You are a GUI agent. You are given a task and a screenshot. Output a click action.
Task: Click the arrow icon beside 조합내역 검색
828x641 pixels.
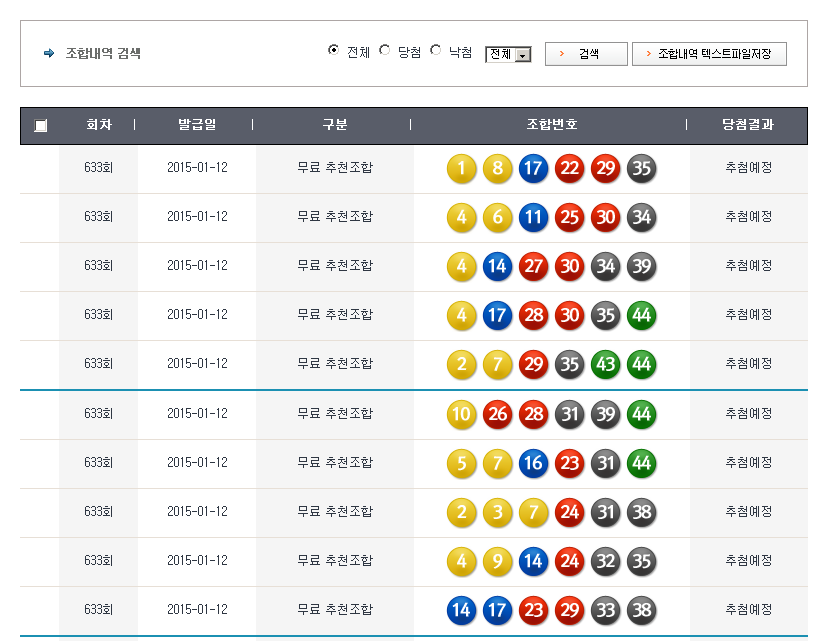pyautogui.click(x=49, y=54)
